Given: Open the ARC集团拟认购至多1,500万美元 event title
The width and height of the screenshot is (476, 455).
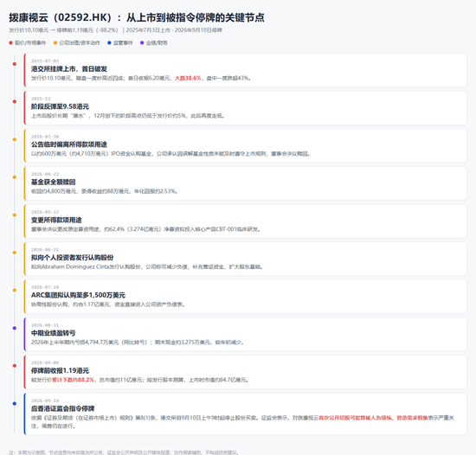Looking at the screenshot, I should click(78, 295).
